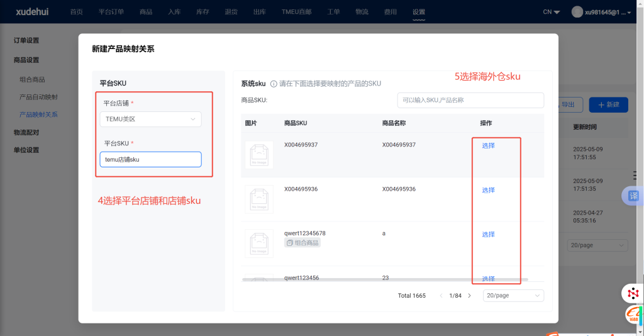This screenshot has width=644, height=336.
Task: Go to previous page of SKU list
Action: [x=441, y=296]
